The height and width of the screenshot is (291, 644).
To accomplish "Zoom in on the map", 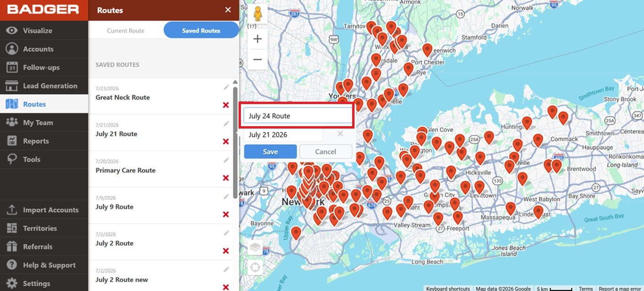I will click(257, 39).
